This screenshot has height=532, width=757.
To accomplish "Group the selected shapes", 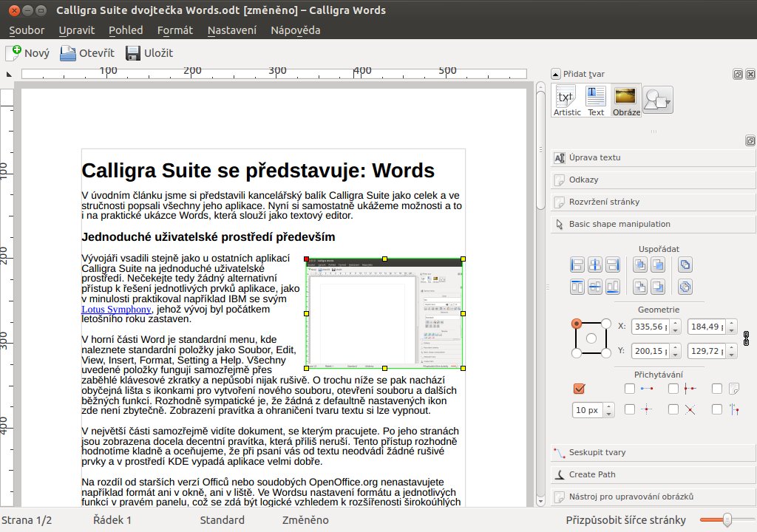I will 685,265.
